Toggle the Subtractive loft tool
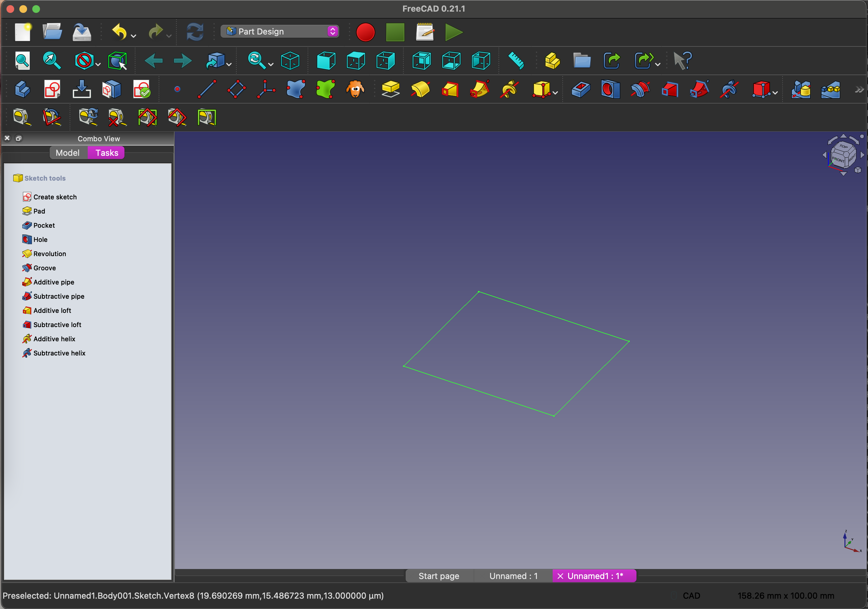 click(57, 324)
